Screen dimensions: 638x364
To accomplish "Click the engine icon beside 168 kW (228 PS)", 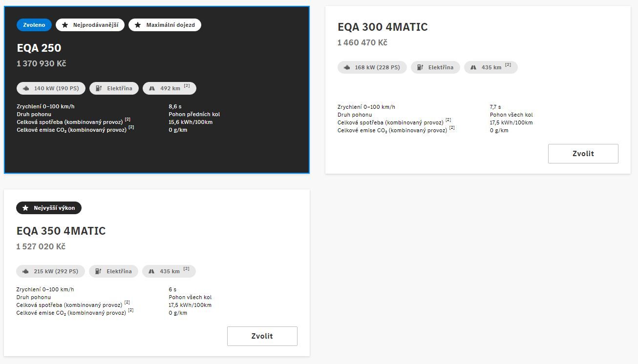I will point(347,67).
